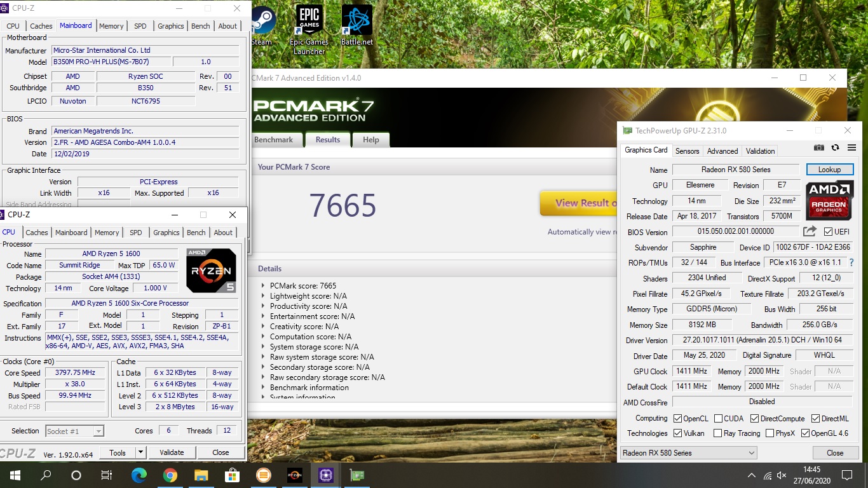
Task: Toggle the PhysX checkbox
Action: tap(770, 433)
